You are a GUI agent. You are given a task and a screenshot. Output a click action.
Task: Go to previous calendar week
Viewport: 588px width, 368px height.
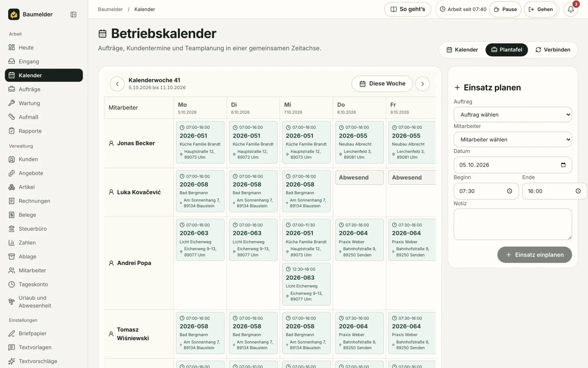tap(117, 84)
